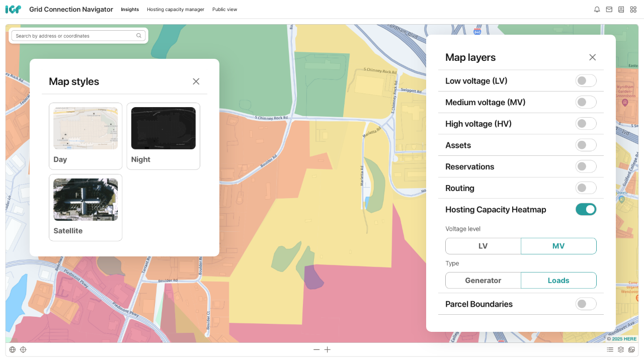Zoom in the map with plus
This screenshot has width=644, height=362.
(x=328, y=349)
